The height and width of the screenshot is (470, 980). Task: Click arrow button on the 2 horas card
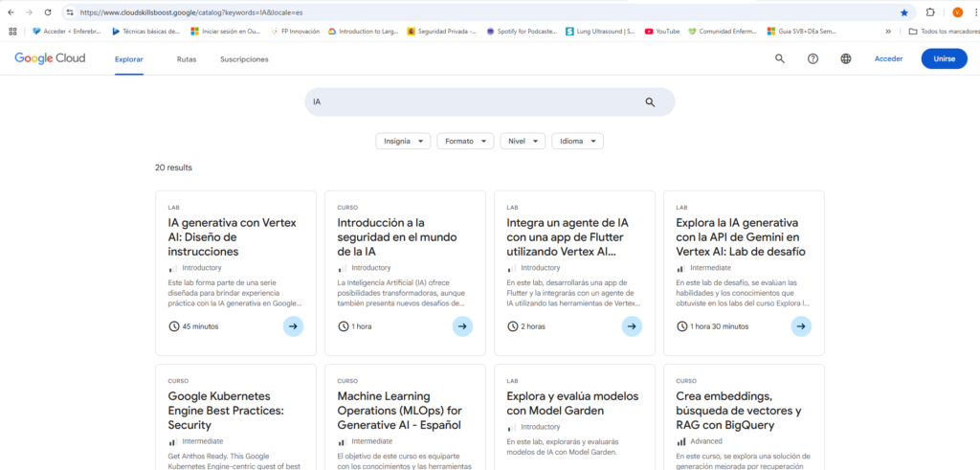632,326
